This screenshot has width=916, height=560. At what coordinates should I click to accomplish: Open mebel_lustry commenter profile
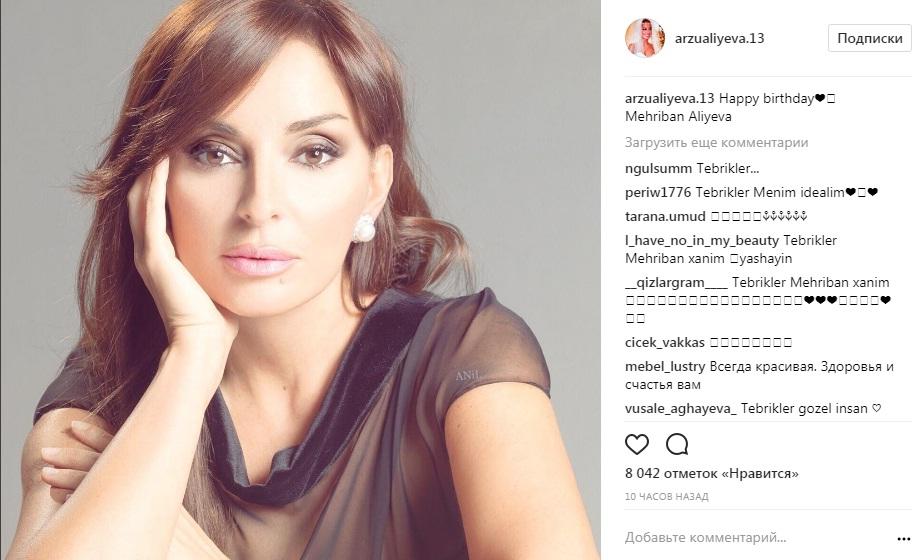(665, 367)
